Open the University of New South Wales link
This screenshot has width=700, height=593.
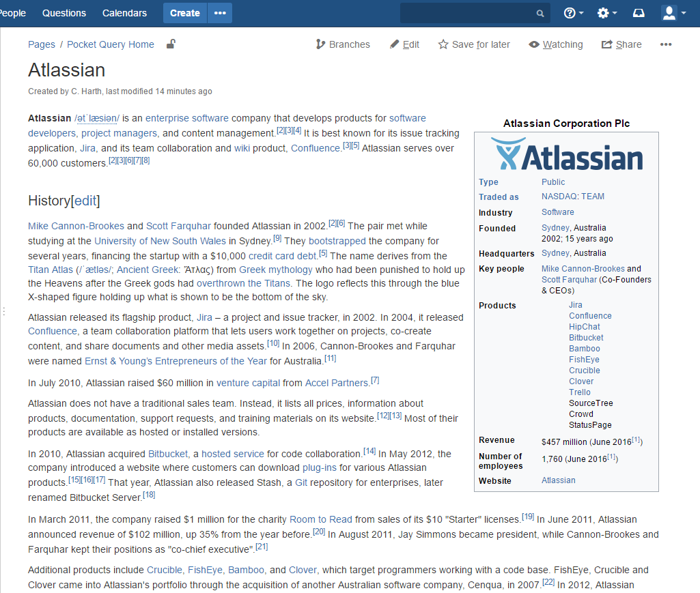(x=160, y=241)
